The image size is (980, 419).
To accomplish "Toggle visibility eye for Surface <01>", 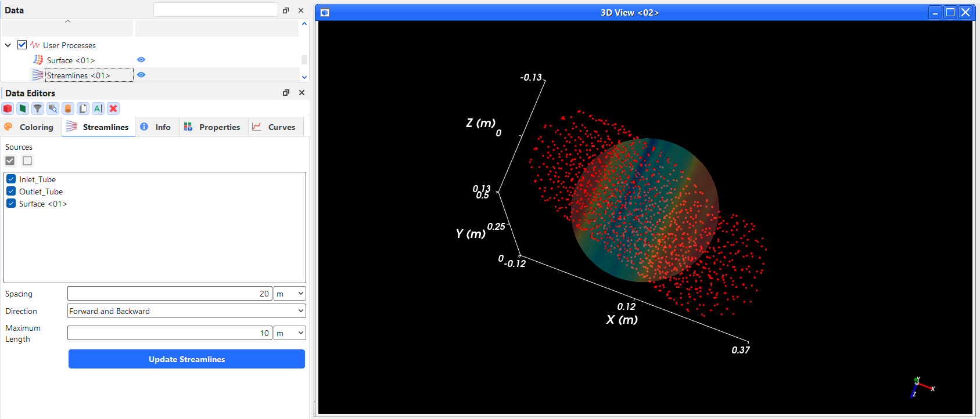I will point(141,60).
